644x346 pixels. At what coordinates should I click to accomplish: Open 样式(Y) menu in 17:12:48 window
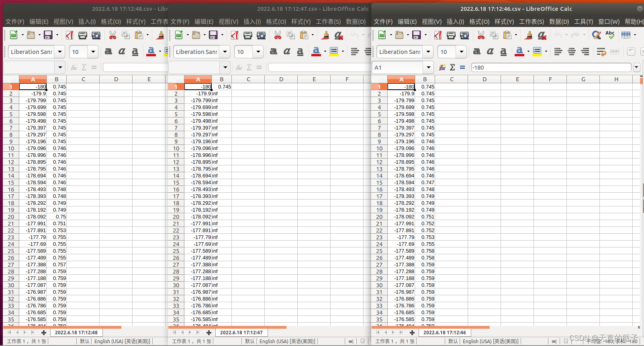coord(136,22)
